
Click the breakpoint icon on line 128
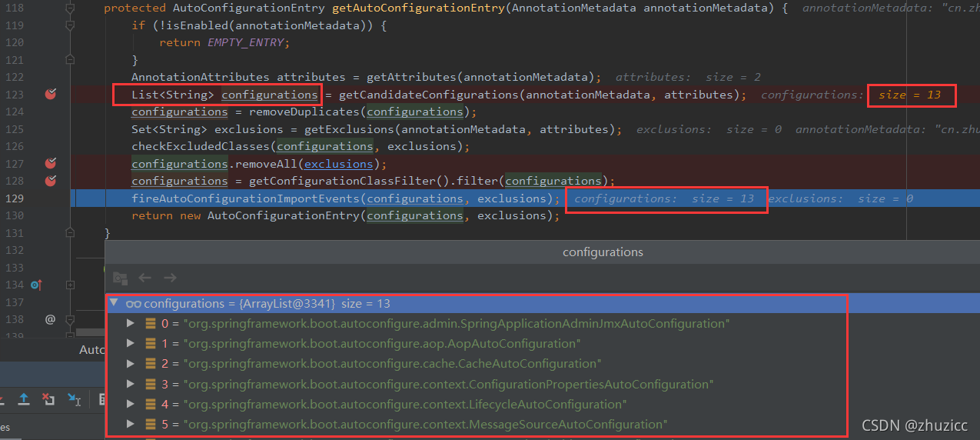[x=51, y=181]
